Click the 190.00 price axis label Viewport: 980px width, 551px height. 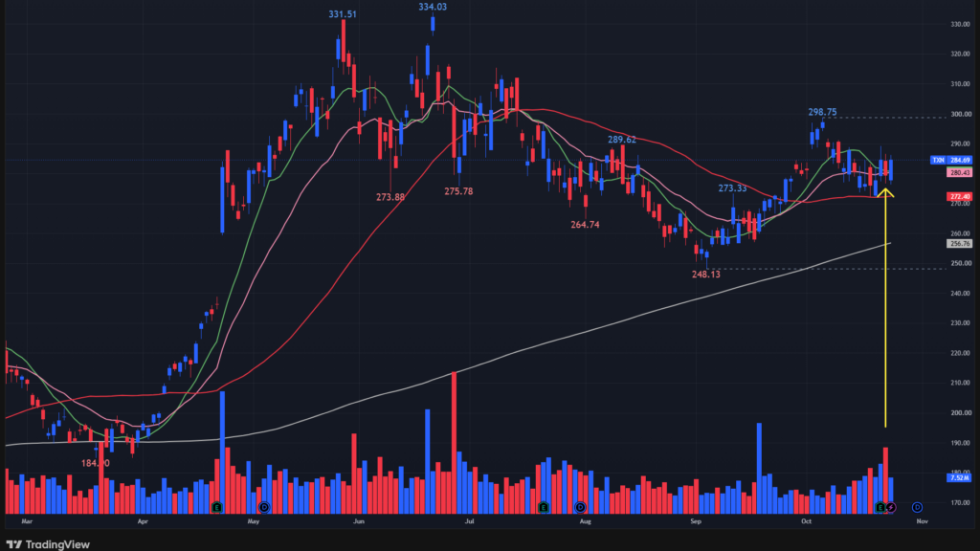960,443
